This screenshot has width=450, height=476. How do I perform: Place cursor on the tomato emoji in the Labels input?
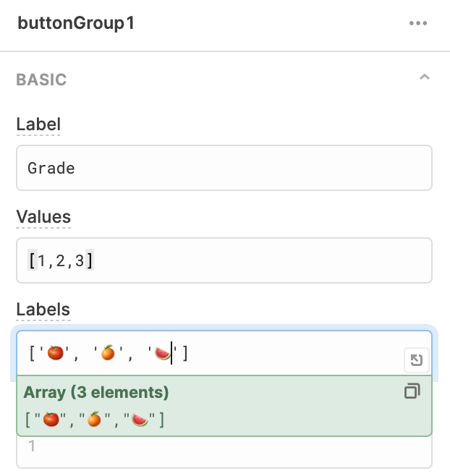pyautogui.click(x=55, y=353)
